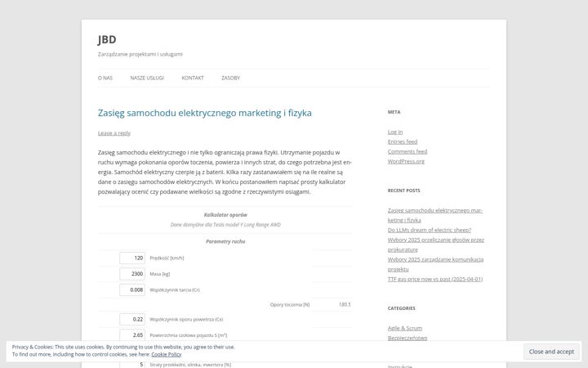Visit the WordPress.org link
The width and height of the screenshot is (588, 368).
(406, 161)
